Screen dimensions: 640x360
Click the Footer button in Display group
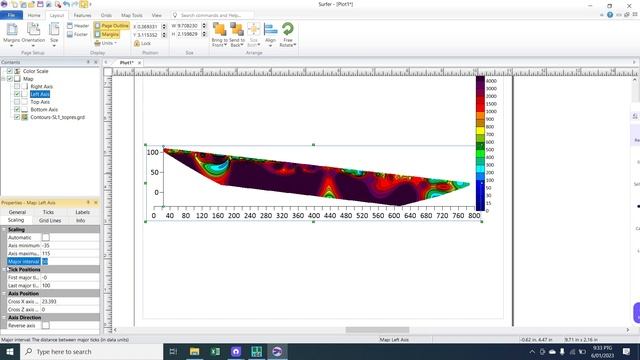pos(78,34)
